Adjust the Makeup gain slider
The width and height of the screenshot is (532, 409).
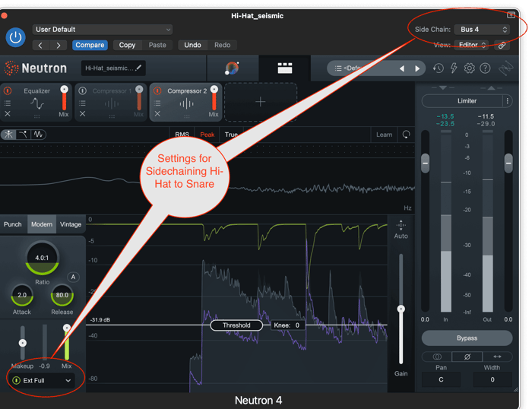click(x=22, y=343)
